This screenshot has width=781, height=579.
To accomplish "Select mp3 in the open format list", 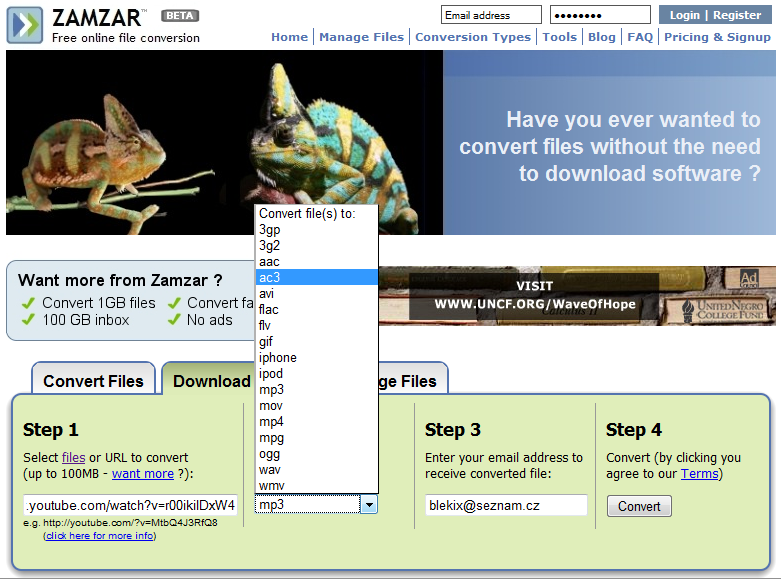I will pos(317,389).
